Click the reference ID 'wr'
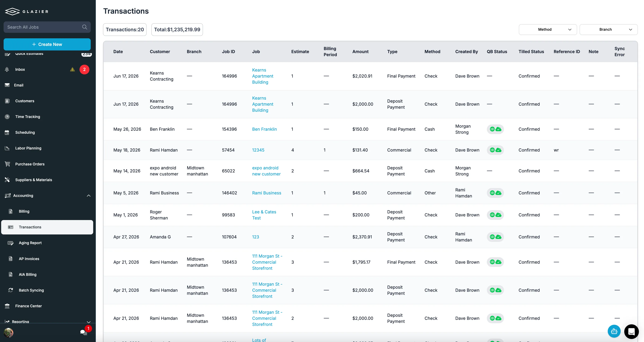The height and width of the screenshot is (342, 644). click(x=556, y=150)
